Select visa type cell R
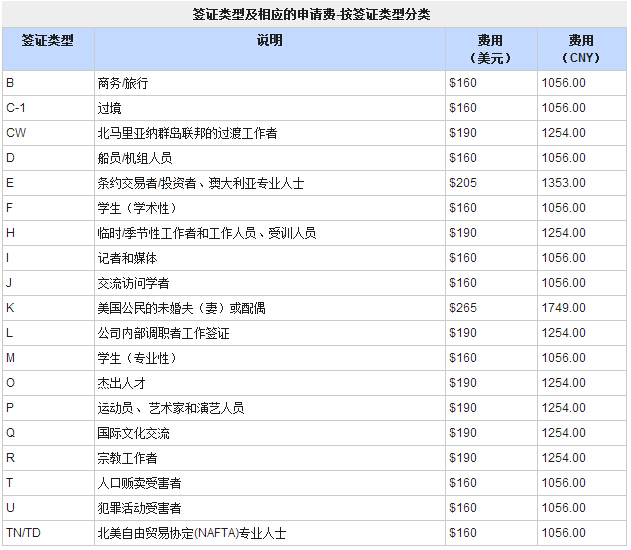 click(48, 457)
